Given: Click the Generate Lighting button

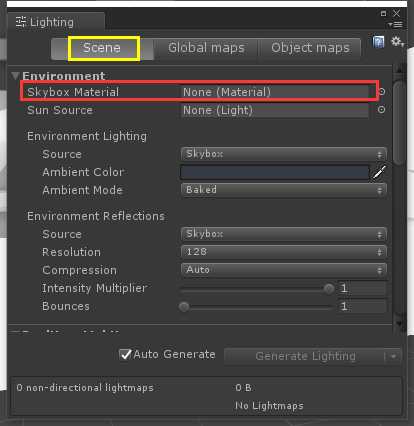Looking at the screenshot, I should (305, 356).
